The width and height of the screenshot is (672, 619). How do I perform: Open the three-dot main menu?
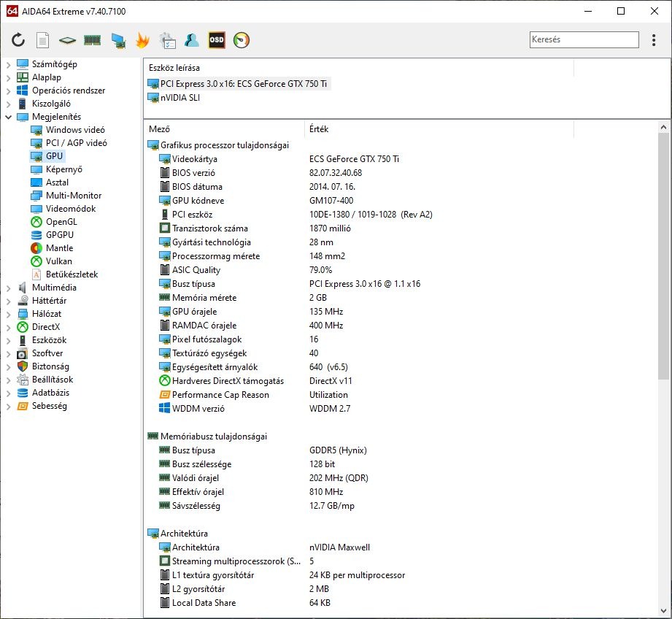coord(654,40)
